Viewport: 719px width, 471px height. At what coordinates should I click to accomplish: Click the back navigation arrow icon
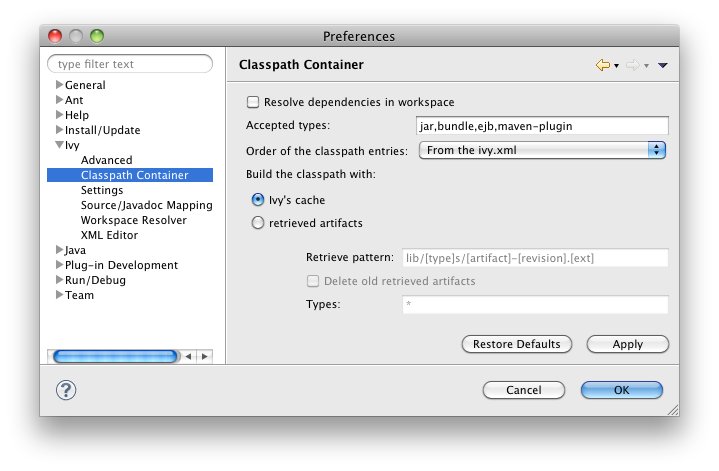pos(602,65)
